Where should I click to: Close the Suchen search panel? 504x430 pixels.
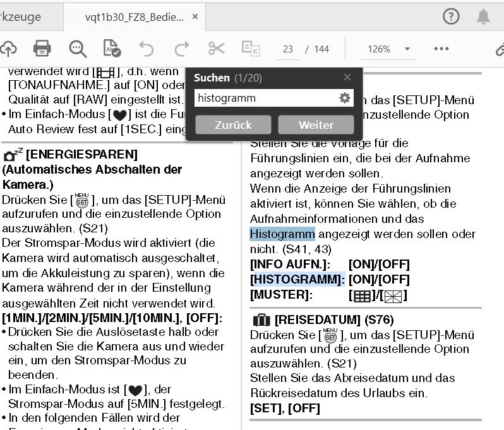point(347,77)
